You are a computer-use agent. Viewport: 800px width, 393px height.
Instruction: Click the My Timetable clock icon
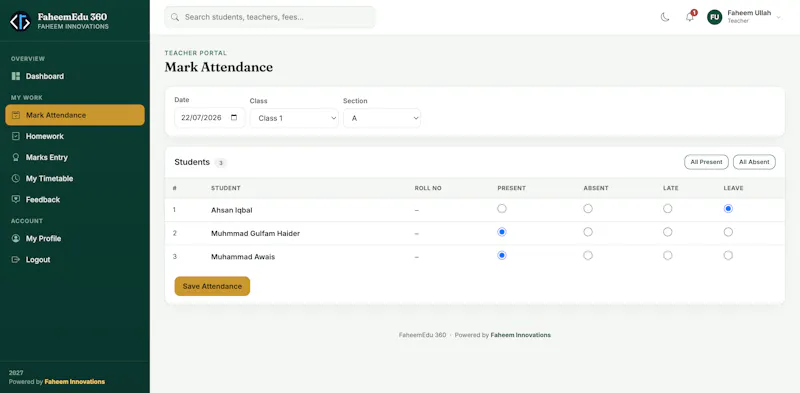pyautogui.click(x=16, y=179)
